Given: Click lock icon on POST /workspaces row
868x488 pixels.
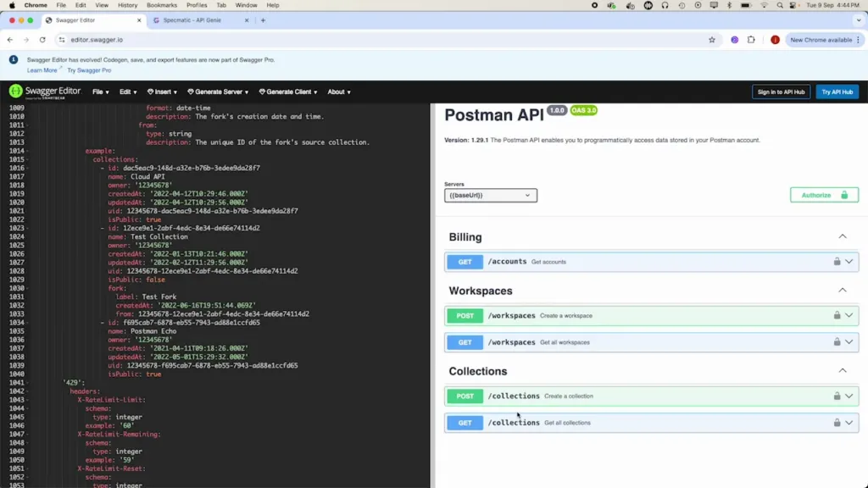Looking at the screenshot, I should tap(837, 315).
